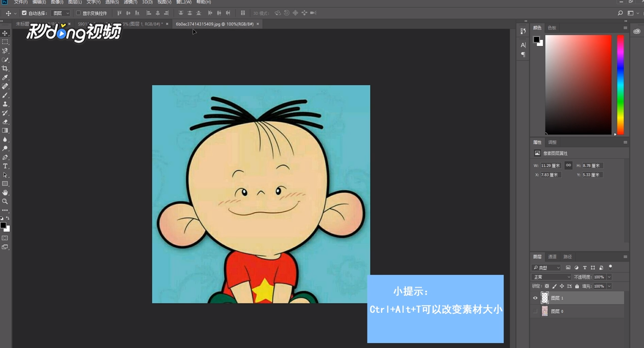
Task: Open the 类型 layer filter dropdown
Action: tap(546, 268)
